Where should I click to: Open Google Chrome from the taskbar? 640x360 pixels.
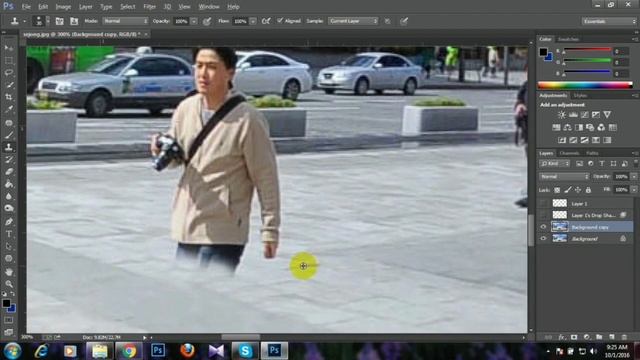click(129, 351)
